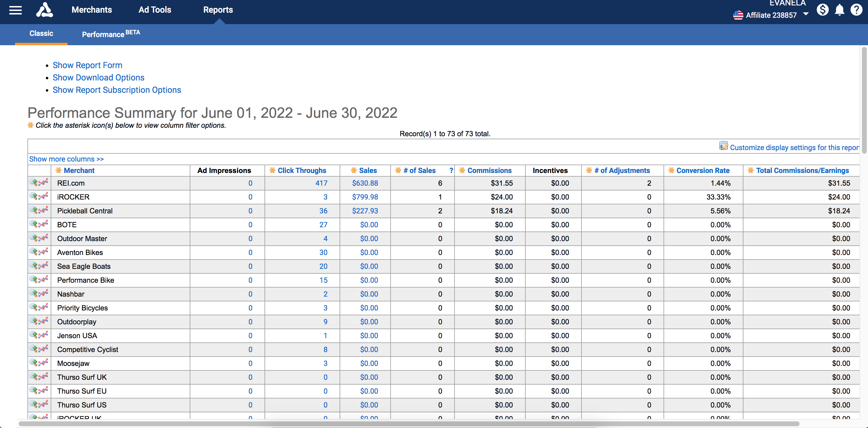Select the Priority Bicycles merchant cell
The image size is (868, 428).
pos(120,308)
